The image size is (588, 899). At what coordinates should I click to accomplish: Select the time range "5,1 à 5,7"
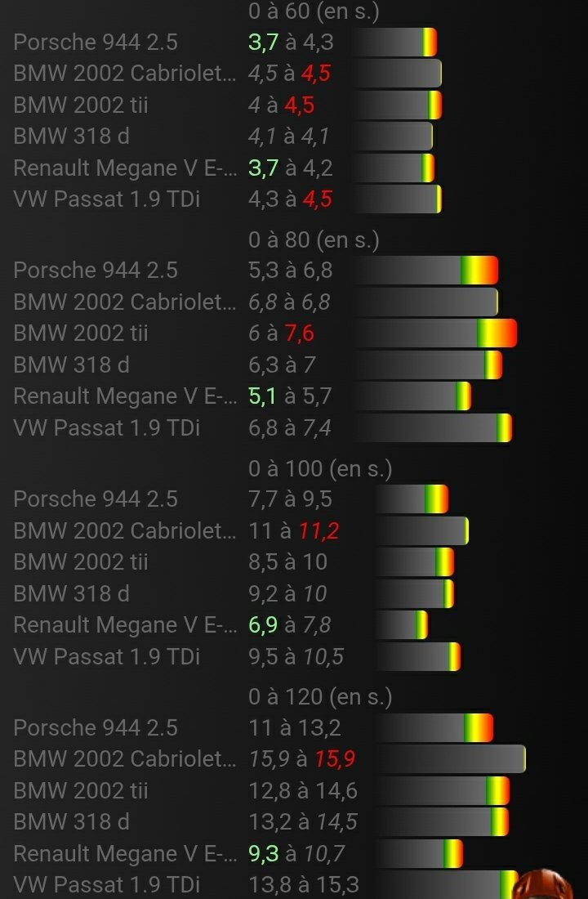pyautogui.click(x=290, y=396)
